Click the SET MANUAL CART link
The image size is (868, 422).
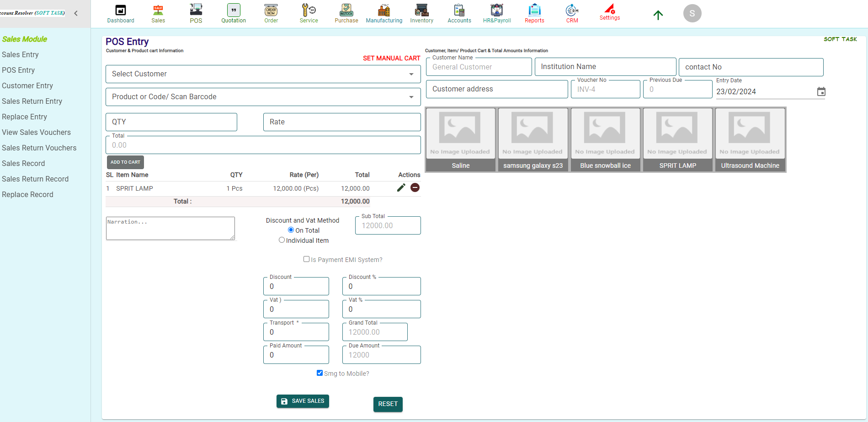[x=391, y=58]
